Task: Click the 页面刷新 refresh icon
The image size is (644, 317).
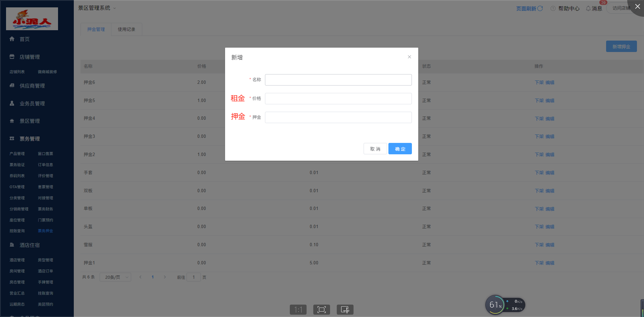Action: pos(540,8)
